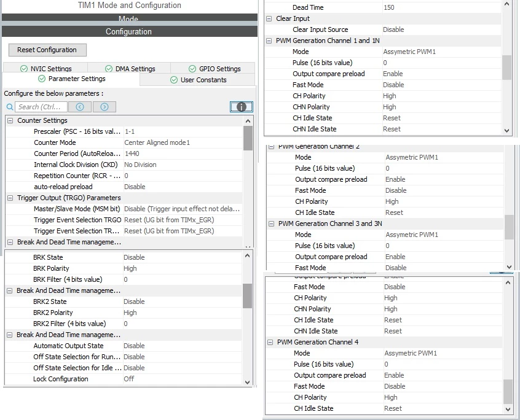The width and height of the screenshot is (520, 420).
Task: Click the NVIC Settings green check icon
Action: pyautogui.click(x=24, y=69)
